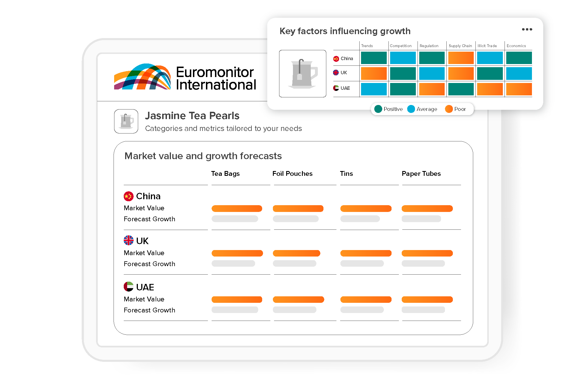Click the UAE flag in forecasts table
The width and height of the screenshot is (565, 392).
[129, 286]
